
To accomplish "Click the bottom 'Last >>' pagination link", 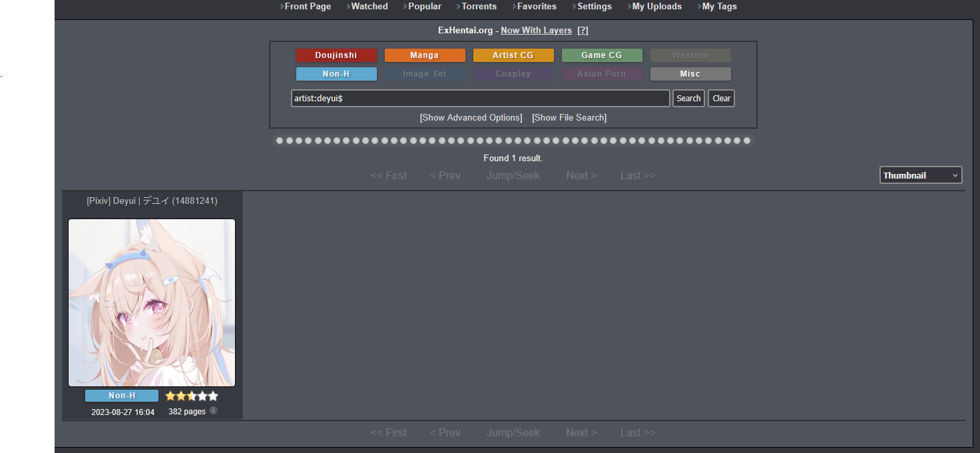I will [x=638, y=432].
